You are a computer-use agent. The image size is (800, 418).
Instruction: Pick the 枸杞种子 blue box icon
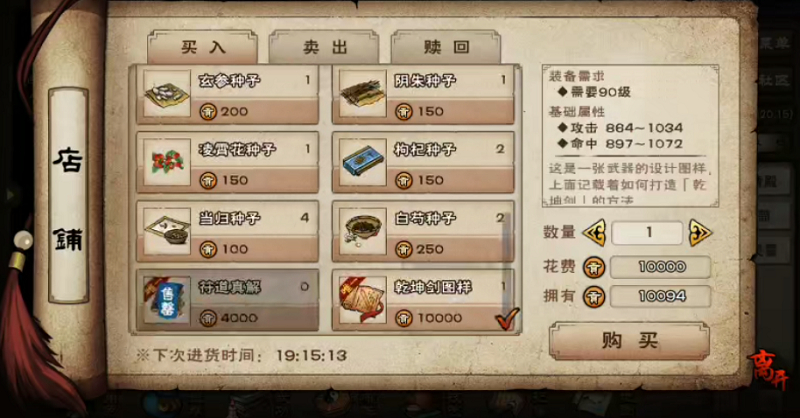click(x=363, y=162)
